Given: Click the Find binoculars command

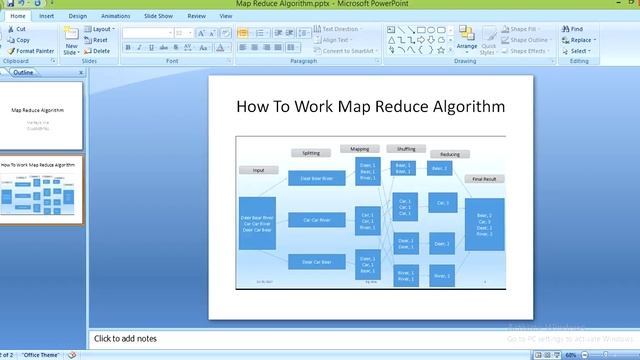Looking at the screenshot, I should tap(572, 29).
